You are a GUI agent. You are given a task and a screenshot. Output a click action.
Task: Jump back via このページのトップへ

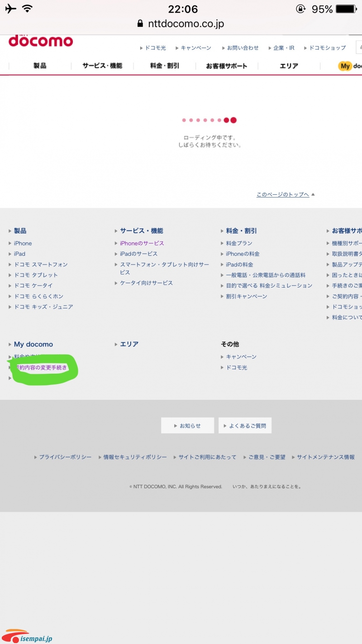[x=283, y=195]
